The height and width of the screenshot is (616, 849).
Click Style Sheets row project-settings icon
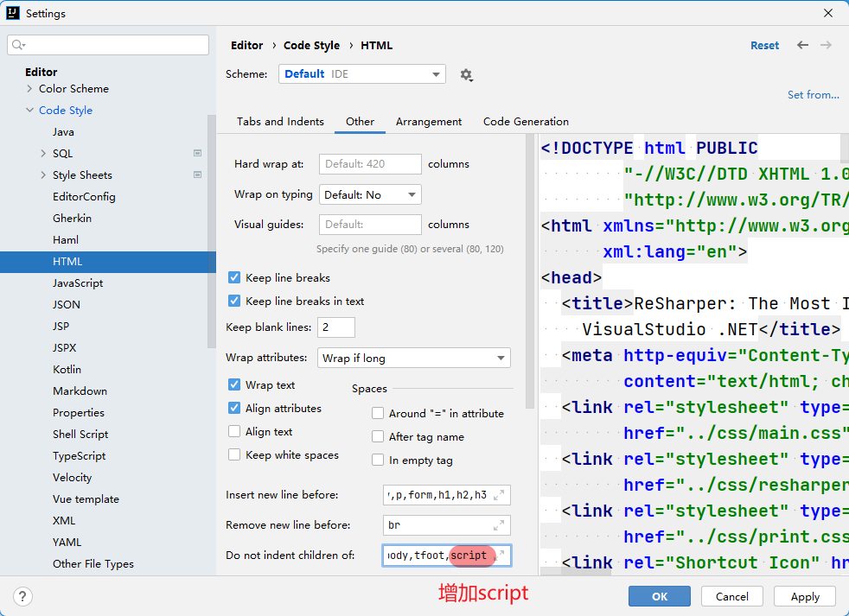point(198,175)
